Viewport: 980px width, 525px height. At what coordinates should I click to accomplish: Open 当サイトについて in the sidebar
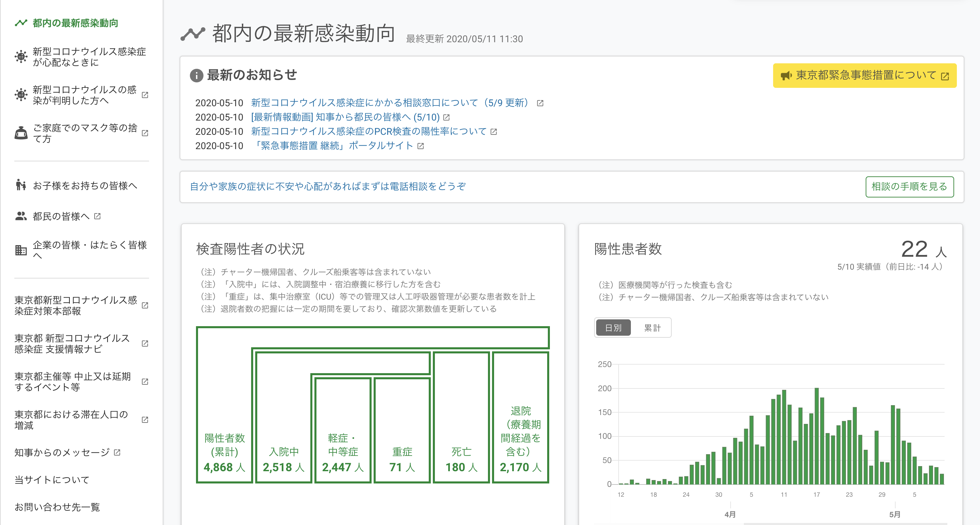point(52,480)
